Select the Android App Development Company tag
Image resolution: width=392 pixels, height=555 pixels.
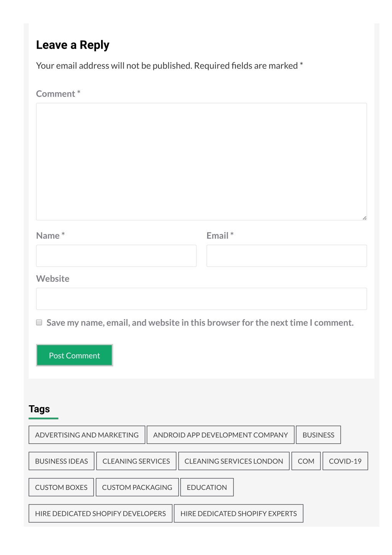point(220,435)
